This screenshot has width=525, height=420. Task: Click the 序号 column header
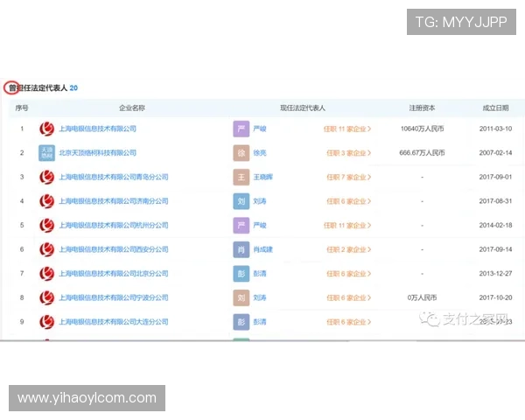22,108
